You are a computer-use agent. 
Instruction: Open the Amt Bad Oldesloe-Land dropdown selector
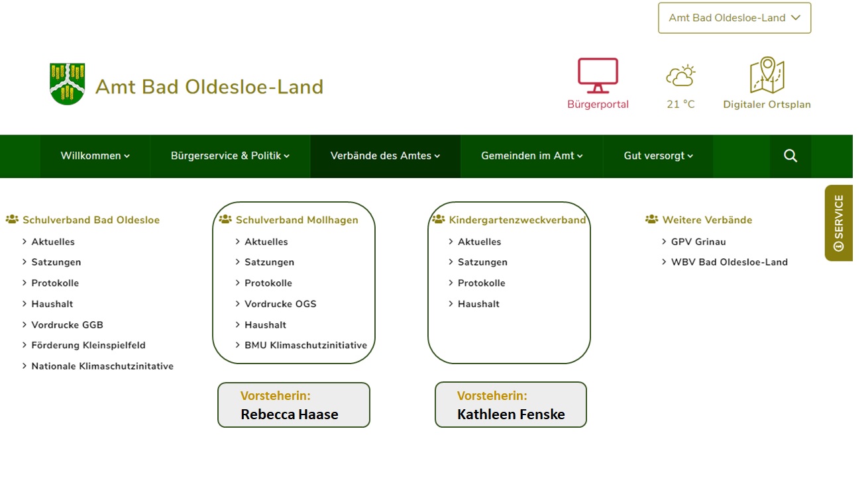tap(734, 18)
